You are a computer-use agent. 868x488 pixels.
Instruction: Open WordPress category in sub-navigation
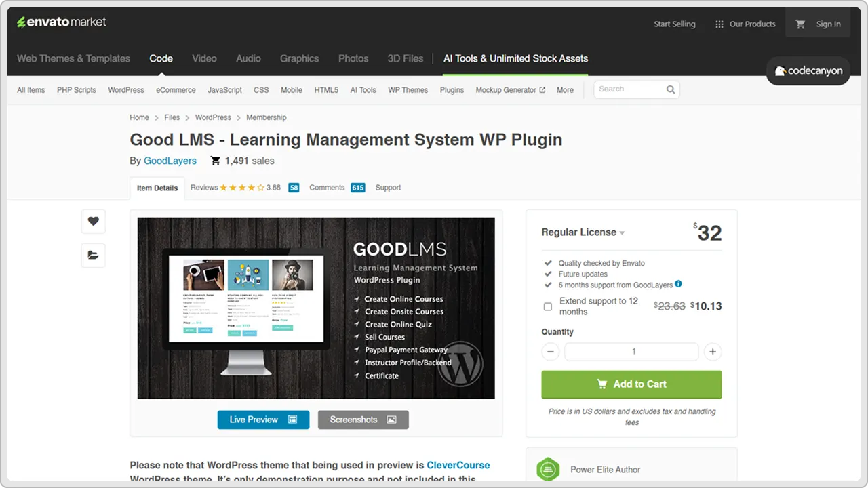[x=126, y=90]
